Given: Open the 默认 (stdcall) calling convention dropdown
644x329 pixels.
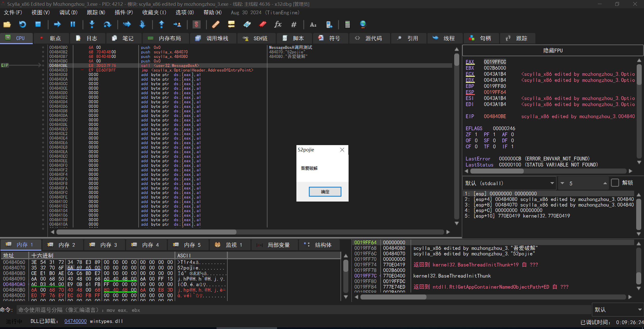Looking at the screenshot, I should pos(509,183).
